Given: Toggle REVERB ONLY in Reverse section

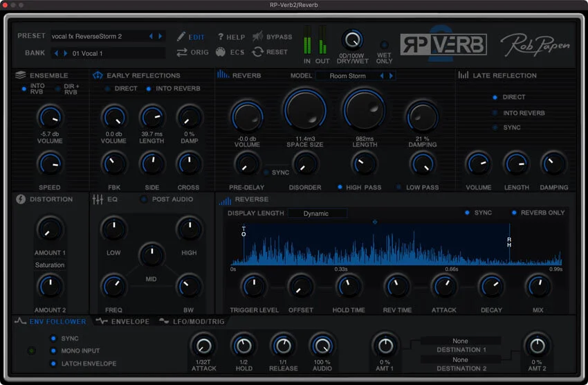Looking at the screenshot, I should pyautogui.click(x=514, y=213).
